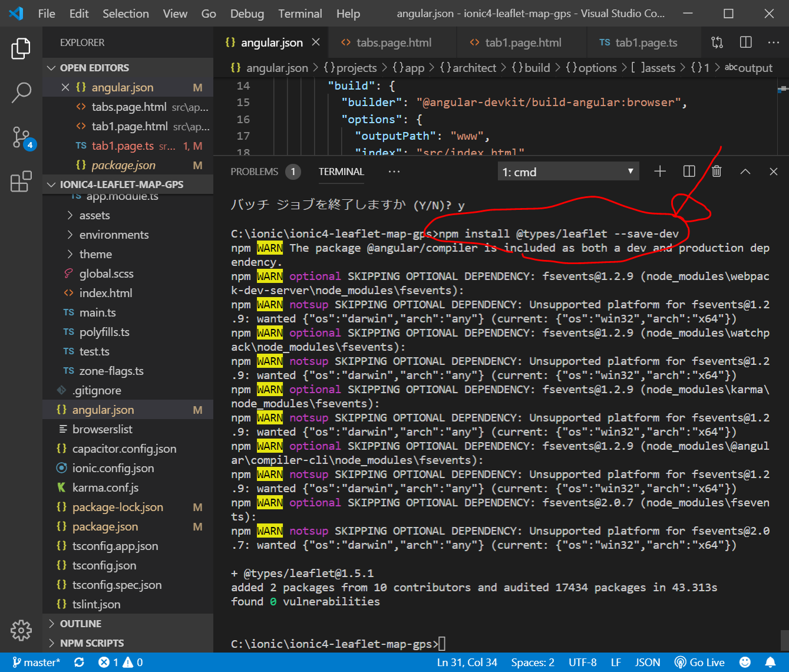The image size is (789, 672).
Task: Expand the Outline section
Action: [x=128, y=624]
